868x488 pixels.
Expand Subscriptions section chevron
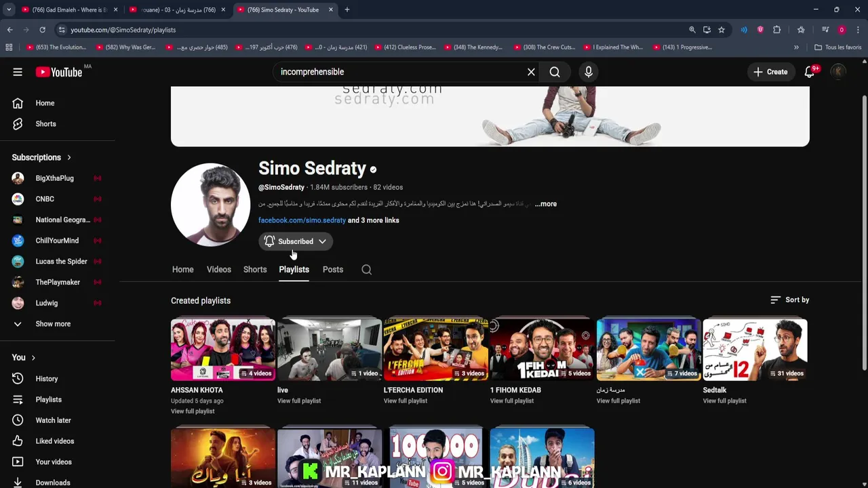point(68,157)
